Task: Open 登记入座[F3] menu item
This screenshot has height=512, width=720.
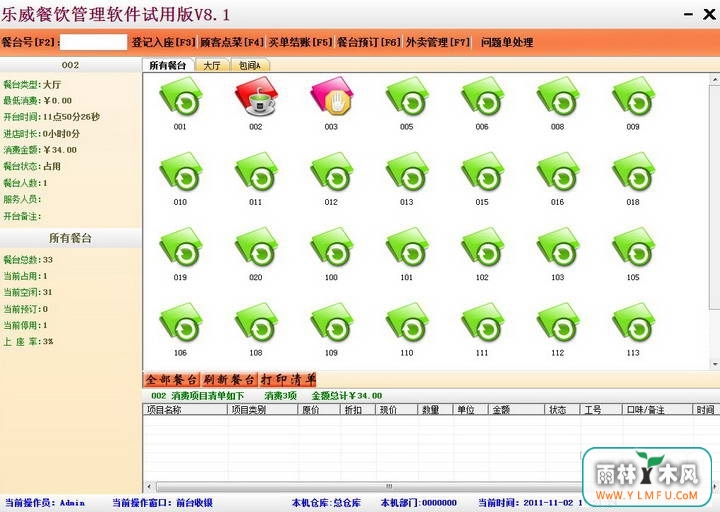Action: coord(163,42)
